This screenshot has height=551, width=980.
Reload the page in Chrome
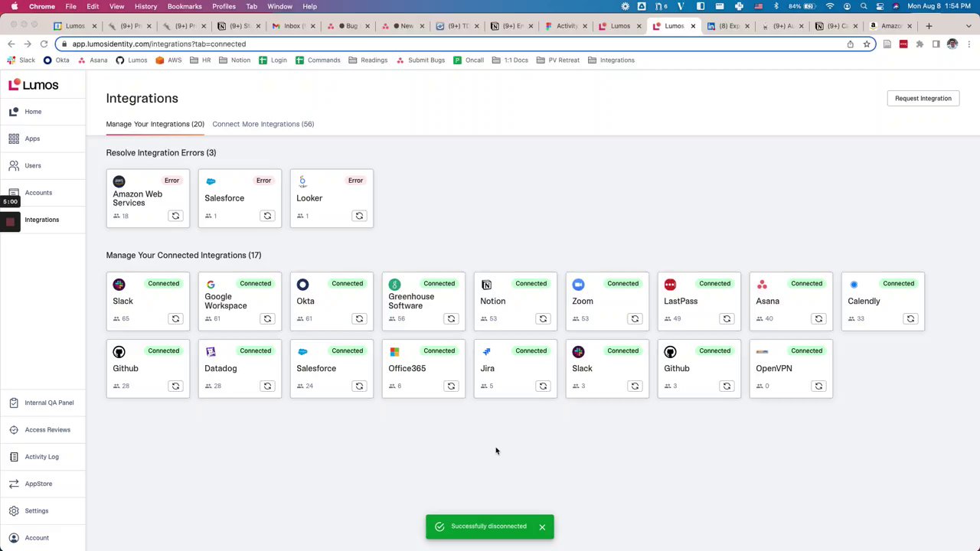pyautogui.click(x=44, y=44)
